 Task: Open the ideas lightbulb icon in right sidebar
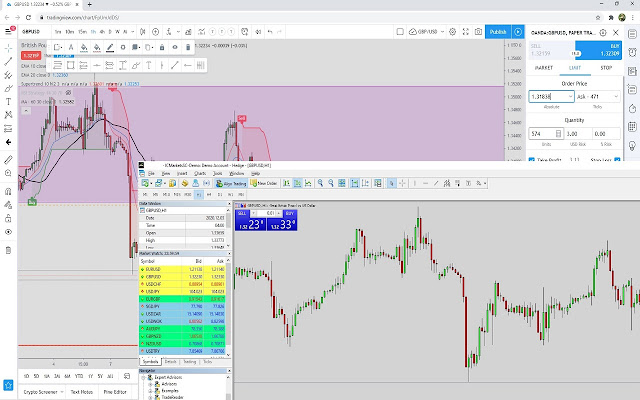[632, 145]
